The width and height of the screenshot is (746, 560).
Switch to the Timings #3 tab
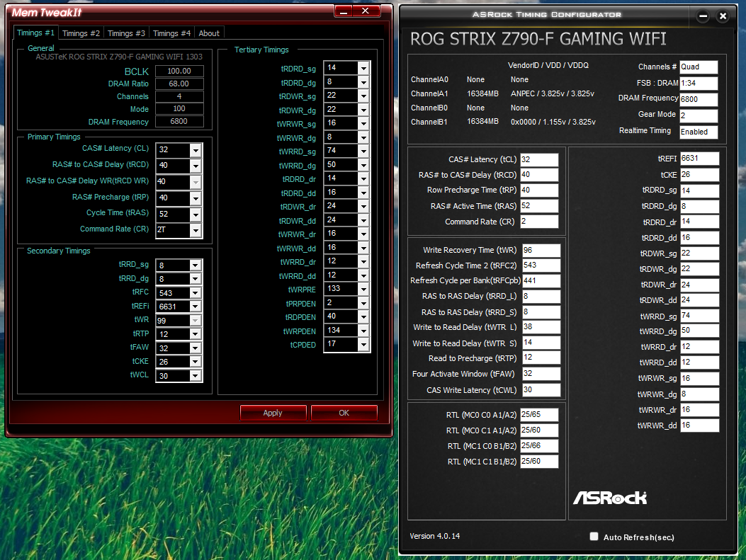126,33
